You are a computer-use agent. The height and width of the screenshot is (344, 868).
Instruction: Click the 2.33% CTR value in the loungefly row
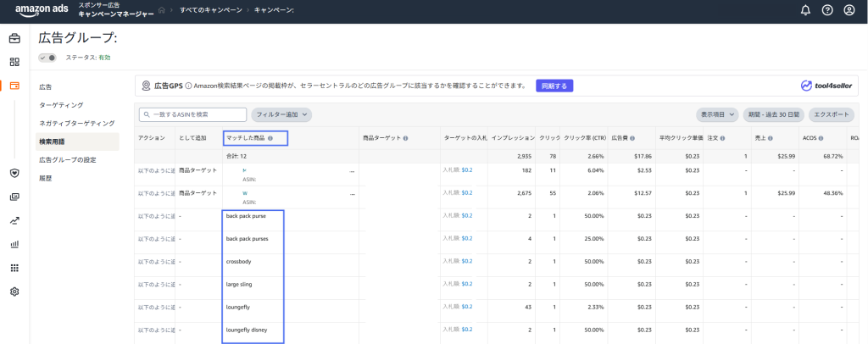click(594, 307)
